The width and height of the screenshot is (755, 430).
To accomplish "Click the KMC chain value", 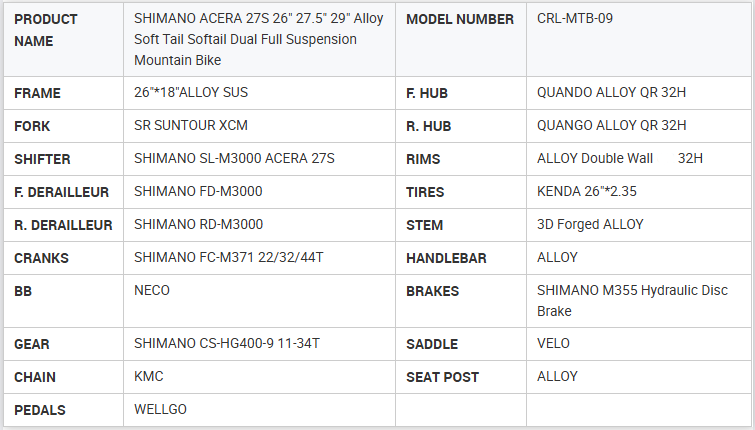I will click(x=149, y=377).
